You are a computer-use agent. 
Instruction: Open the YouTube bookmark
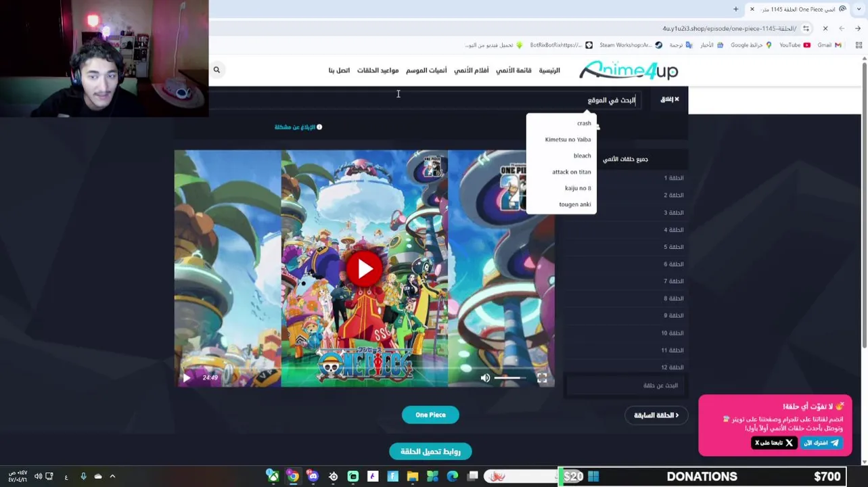click(x=795, y=45)
